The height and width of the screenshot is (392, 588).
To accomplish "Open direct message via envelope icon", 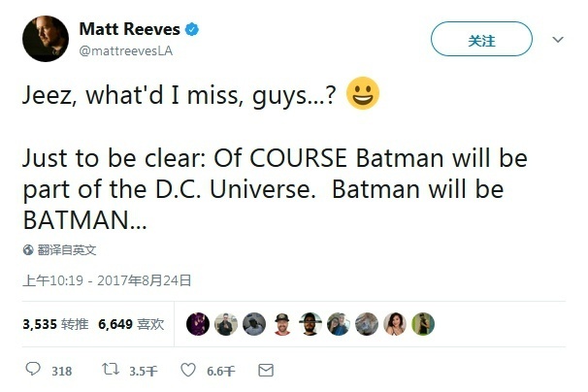I will pyautogui.click(x=266, y=370).
